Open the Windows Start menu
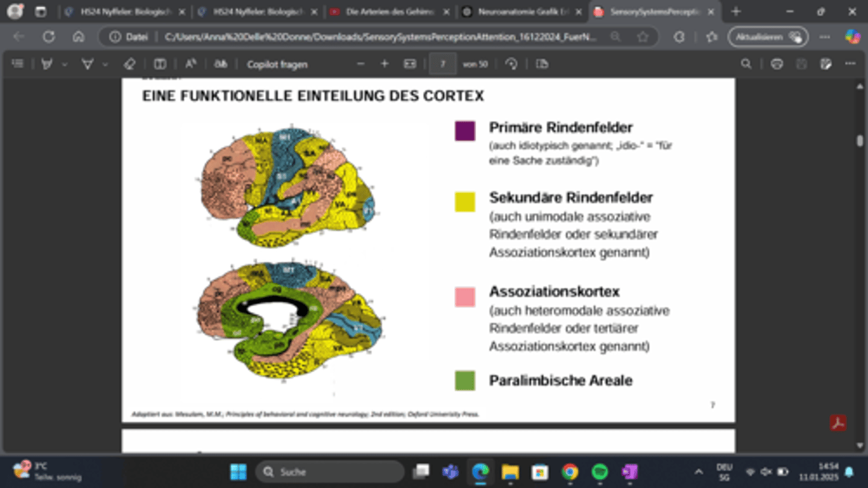 click(238, 471)
